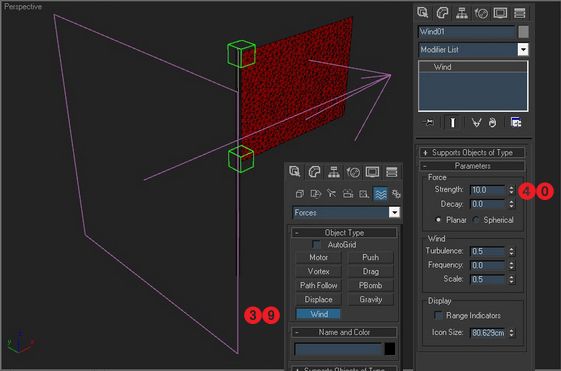
Task: Open the Utilities tab in top command panel
Action: pyautogui.click(x=519, y=13)
